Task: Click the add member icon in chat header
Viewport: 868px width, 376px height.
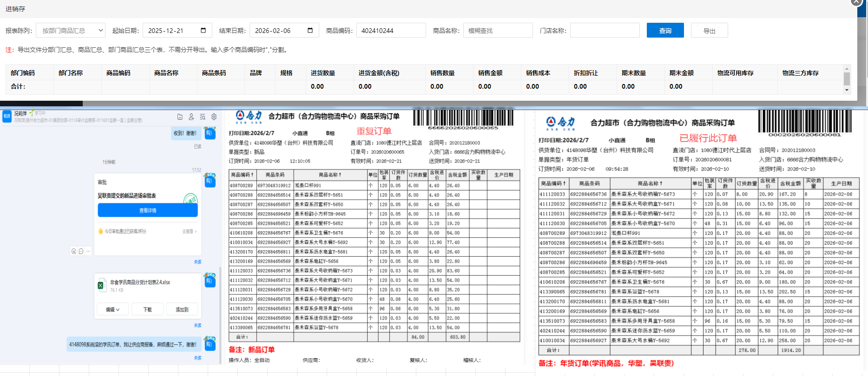Action: point(191,117)
